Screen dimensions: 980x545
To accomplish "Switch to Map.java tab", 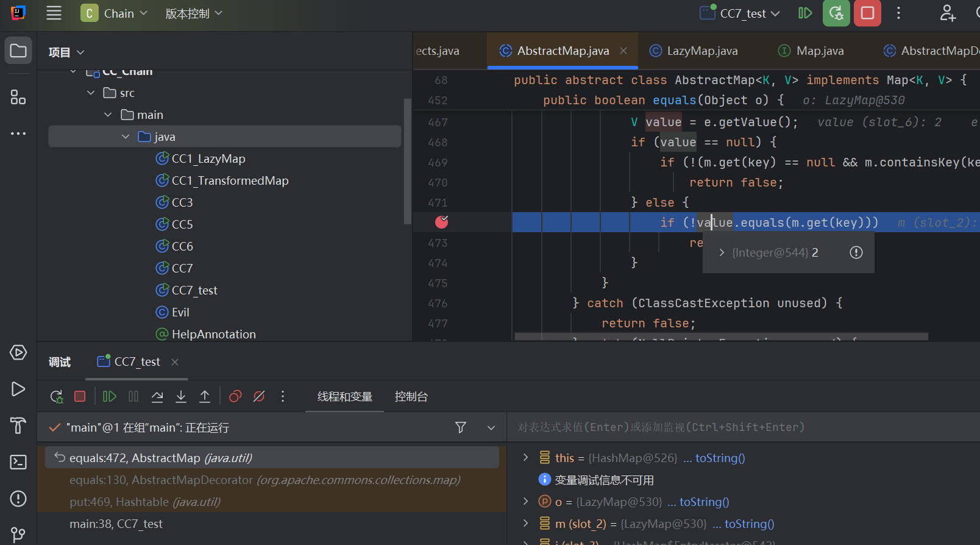I will [811, 51].
